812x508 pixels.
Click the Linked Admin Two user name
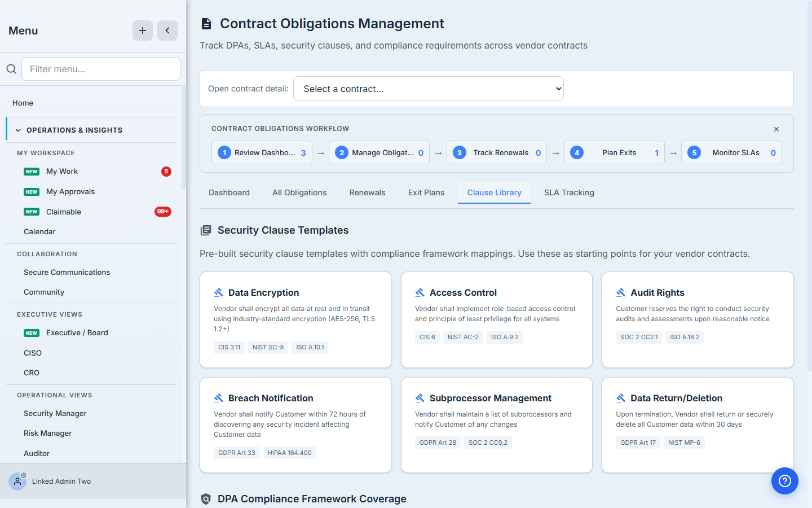pyautogui.click(x=61, y=481)
